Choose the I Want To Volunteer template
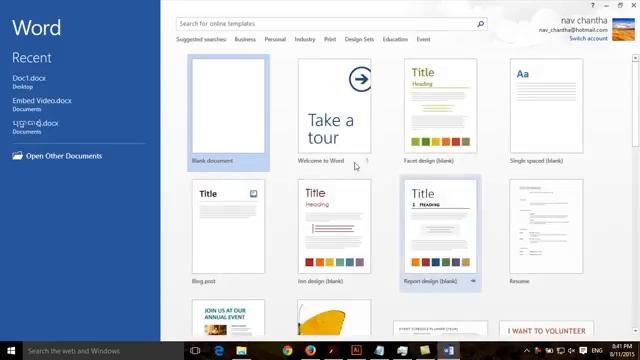 pyautogui.click(x=547, y=329)
